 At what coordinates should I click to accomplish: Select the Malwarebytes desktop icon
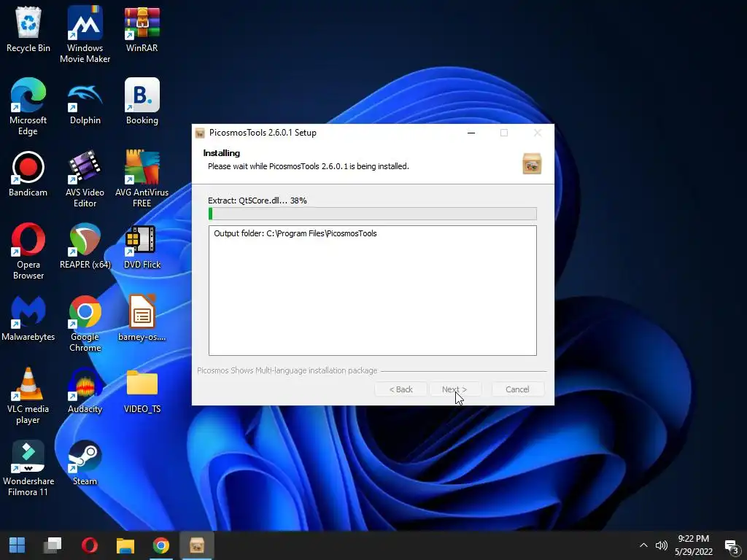click(28, 318)
